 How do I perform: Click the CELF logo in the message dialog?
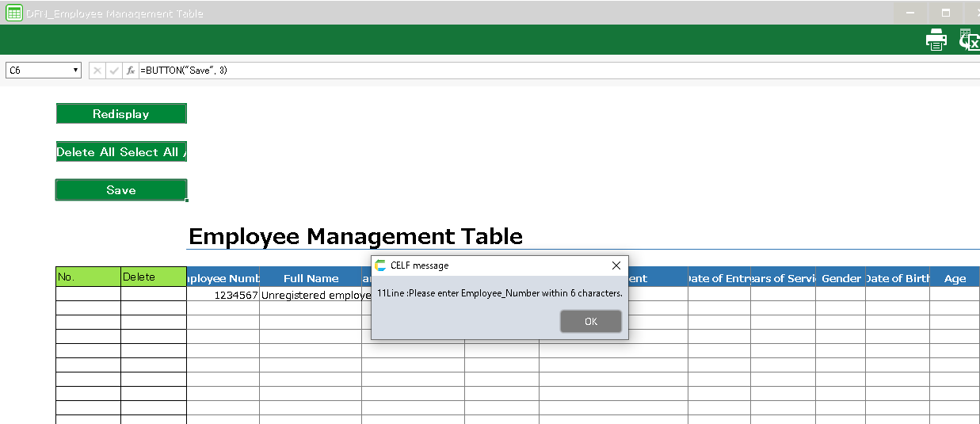click(381, 265)
